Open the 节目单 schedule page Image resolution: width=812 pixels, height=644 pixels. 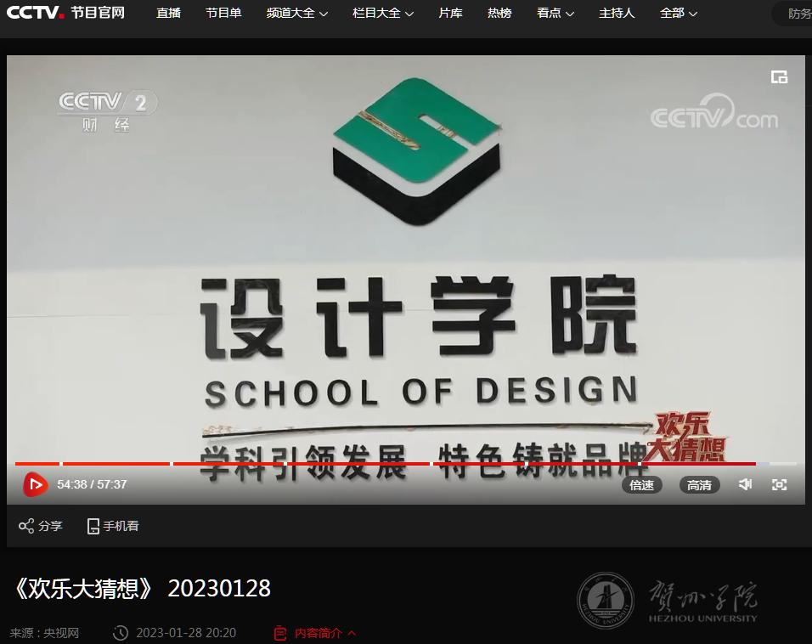tap(223, 13)
